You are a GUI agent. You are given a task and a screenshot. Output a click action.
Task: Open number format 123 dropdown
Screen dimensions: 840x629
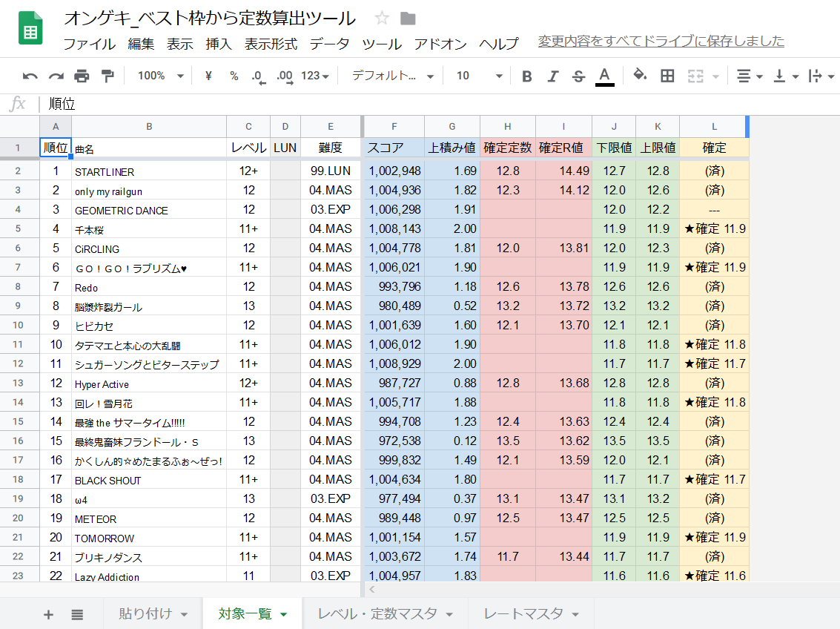315,76
